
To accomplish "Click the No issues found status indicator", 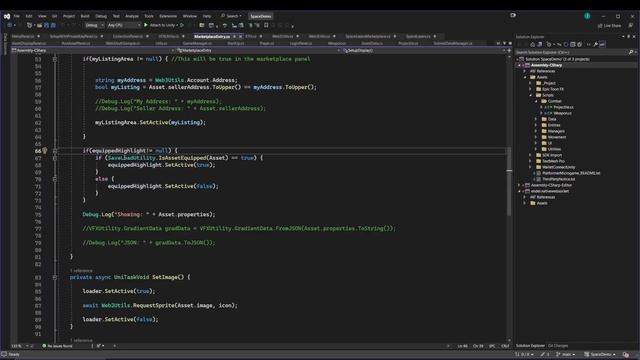I will 57,346.
